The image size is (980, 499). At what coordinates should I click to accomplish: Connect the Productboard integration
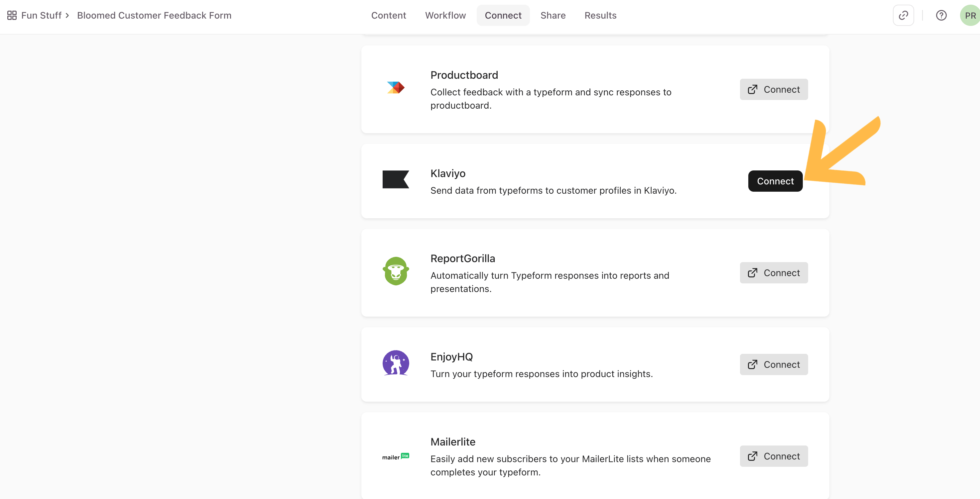tap(774, 89)
